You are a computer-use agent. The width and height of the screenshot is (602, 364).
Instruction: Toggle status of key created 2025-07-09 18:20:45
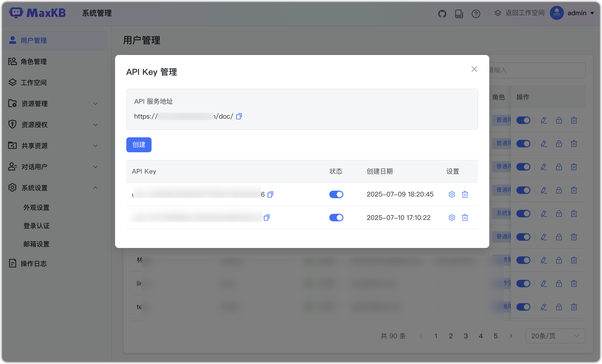(336, 194)
